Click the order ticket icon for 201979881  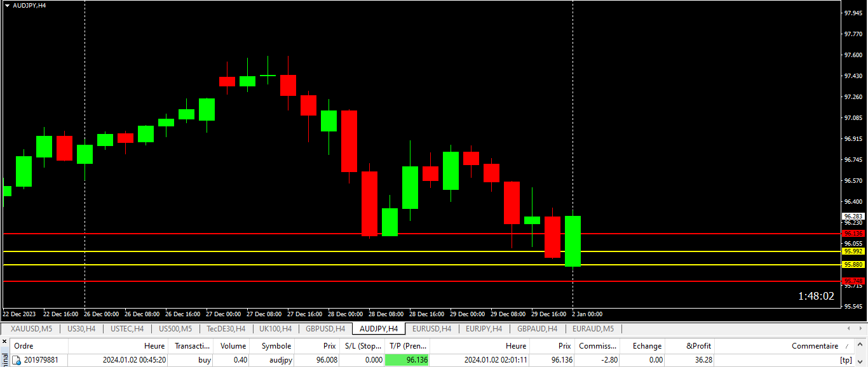coord(17,360)
